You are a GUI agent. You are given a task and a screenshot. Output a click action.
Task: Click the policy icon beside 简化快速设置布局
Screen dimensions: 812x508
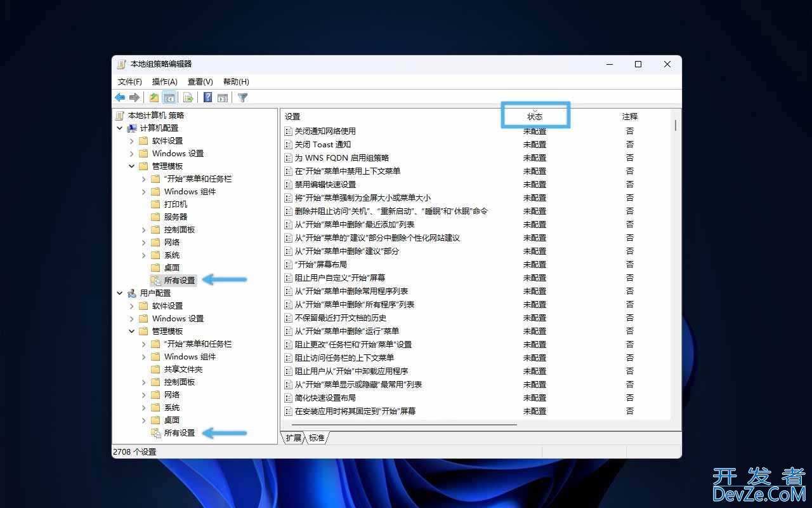coord(288,398)
